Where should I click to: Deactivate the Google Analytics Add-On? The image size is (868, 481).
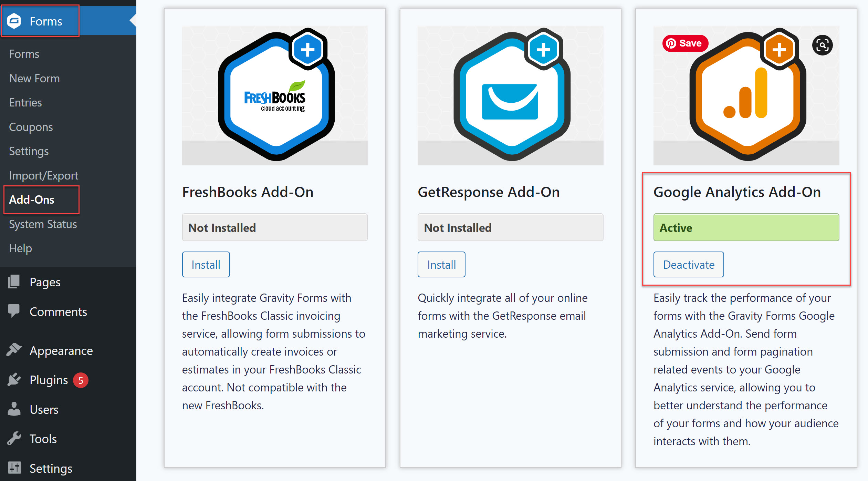tap(689, 265)
